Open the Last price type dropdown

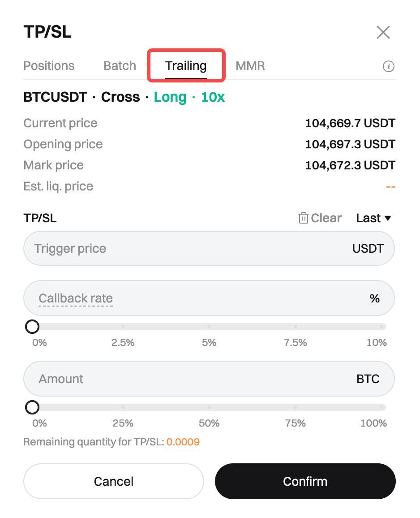373,218
